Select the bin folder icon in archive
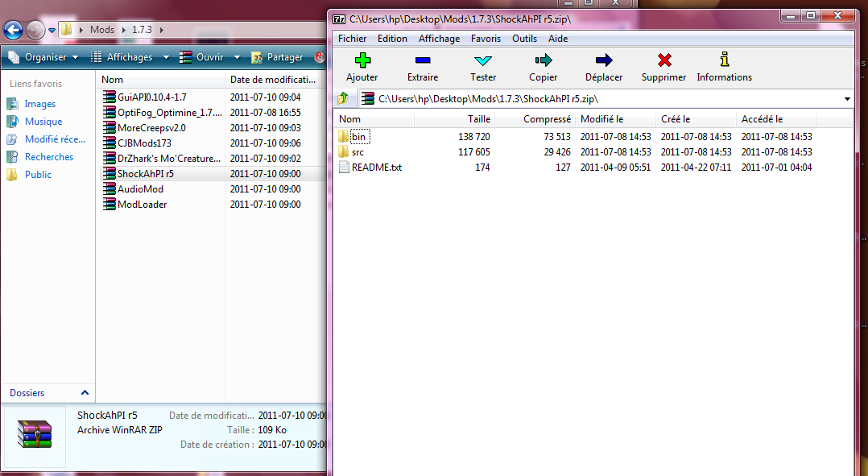The height and width of the screenshot is (476, 868). click(x=343, y=136)
